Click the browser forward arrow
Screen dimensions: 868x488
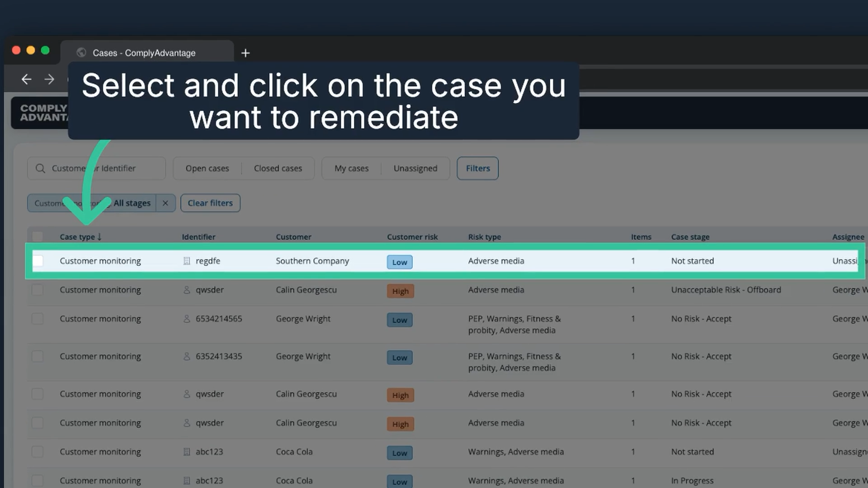49,80
